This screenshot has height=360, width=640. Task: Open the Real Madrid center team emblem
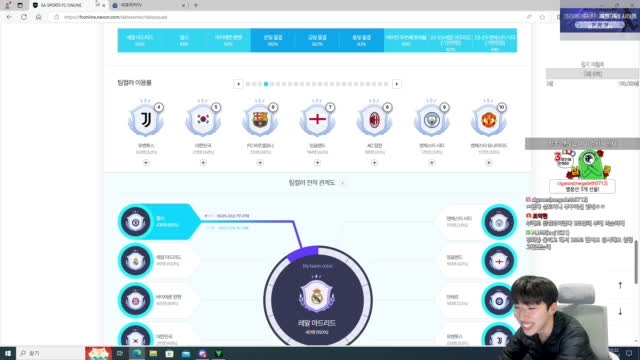(x=317, y=296)
